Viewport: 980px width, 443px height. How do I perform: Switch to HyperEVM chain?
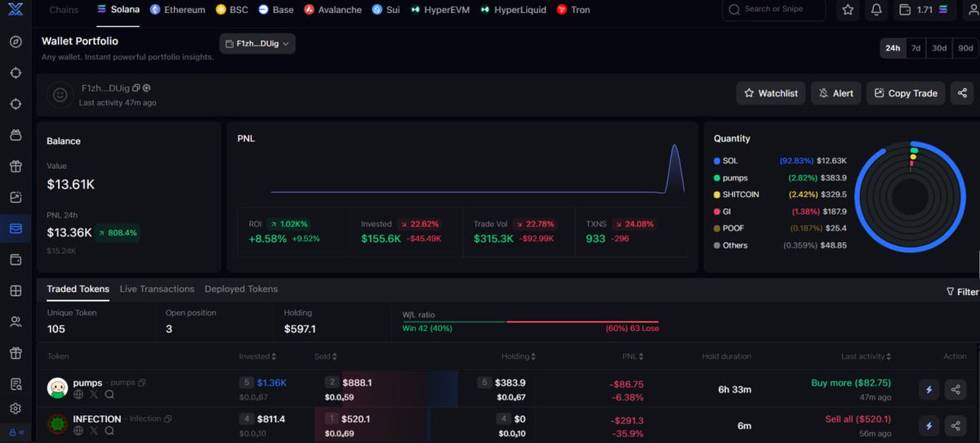(440, 10)
